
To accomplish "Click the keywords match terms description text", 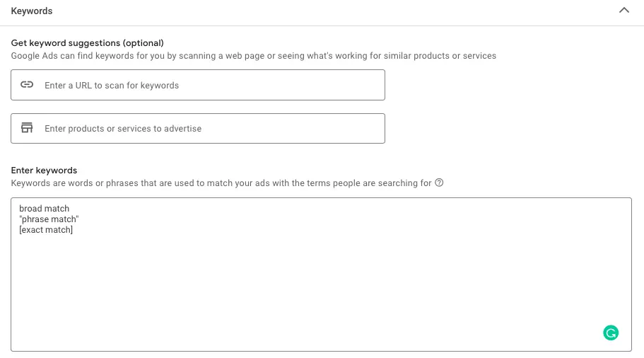I will [x=221, y=183].
